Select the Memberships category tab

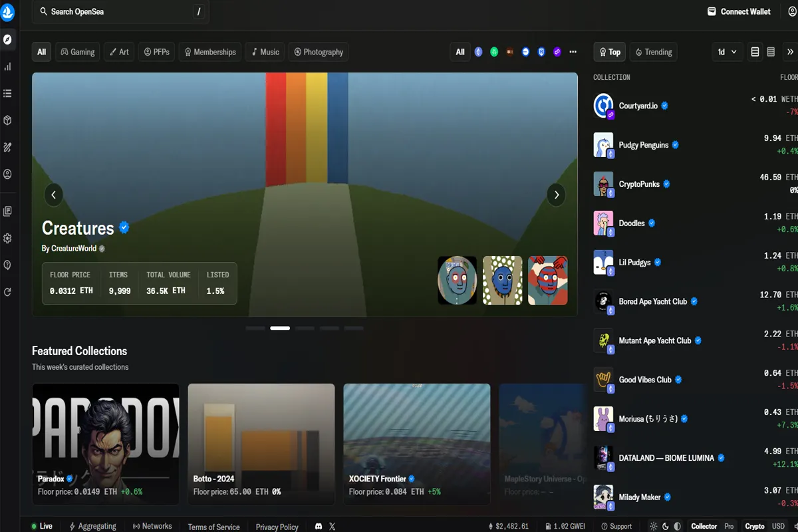(x=210, y=52)
